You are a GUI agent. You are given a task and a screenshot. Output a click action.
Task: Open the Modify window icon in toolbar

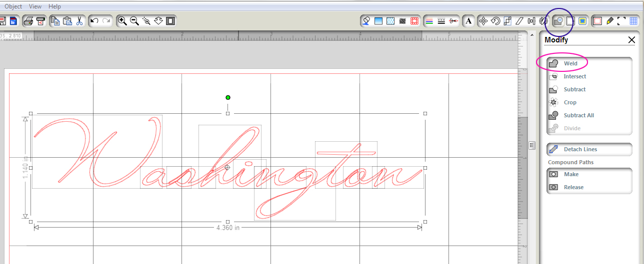(x=558, y=21)
